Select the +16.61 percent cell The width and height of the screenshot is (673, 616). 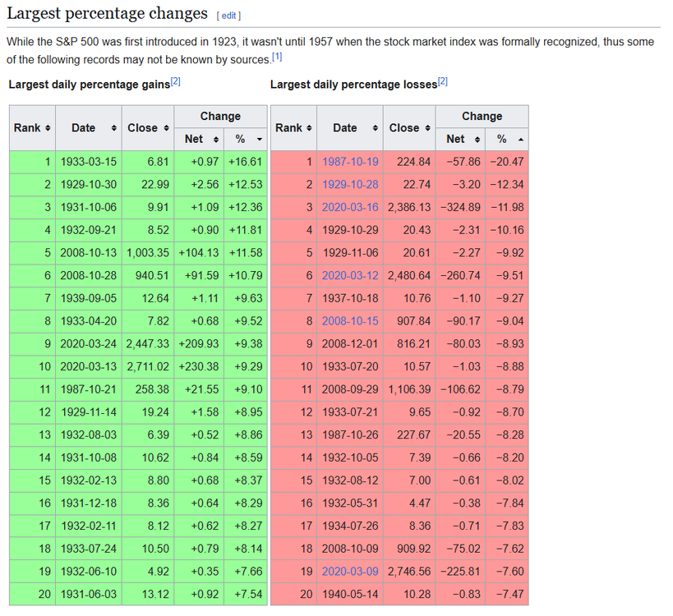point(246,162)
